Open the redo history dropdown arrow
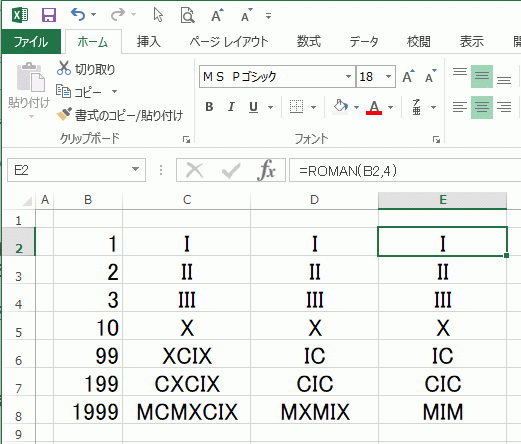The width and height of the screenshot is (521, 444). pos(134,15)
